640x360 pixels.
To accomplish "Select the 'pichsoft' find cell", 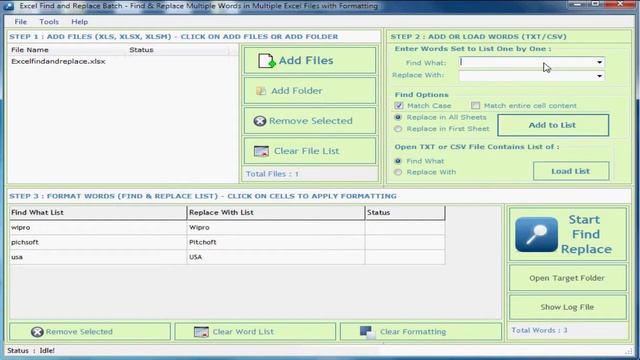I will click(98, 242).
